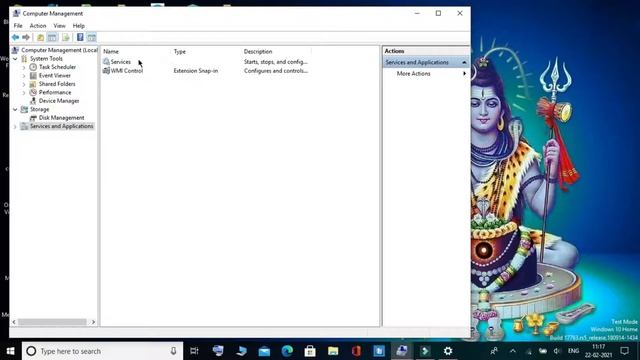The width and height of the screenshot is (640, 360).
Task: Click the tree scrollbar left arrow
Action: tap(14, 322)
